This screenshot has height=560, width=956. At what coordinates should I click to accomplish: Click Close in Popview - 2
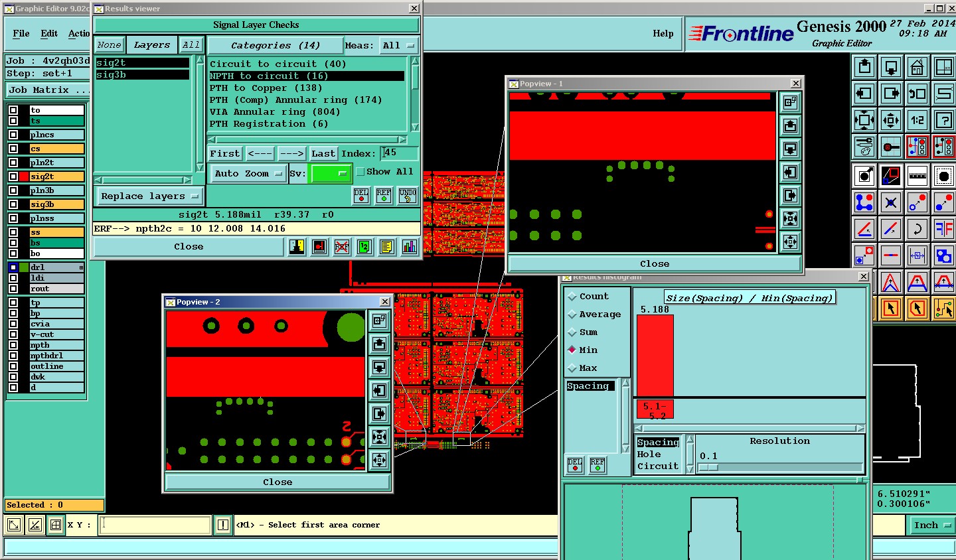[277, 482]
